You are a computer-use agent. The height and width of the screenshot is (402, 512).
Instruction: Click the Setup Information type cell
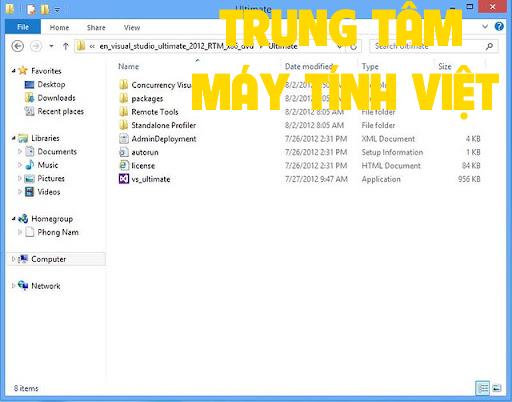392,152
